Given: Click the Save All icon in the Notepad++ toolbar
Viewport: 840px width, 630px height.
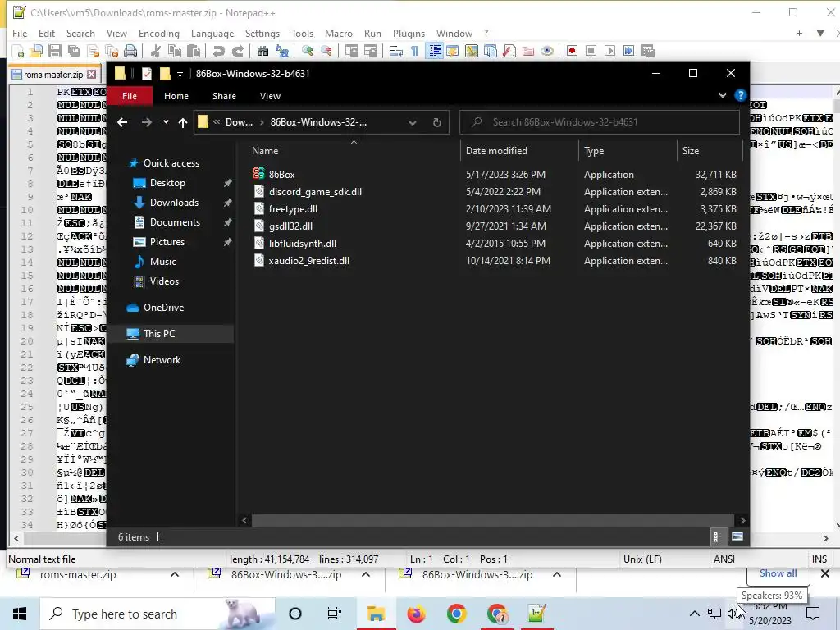Looking at the screenshot, I should tap(73, 51).
